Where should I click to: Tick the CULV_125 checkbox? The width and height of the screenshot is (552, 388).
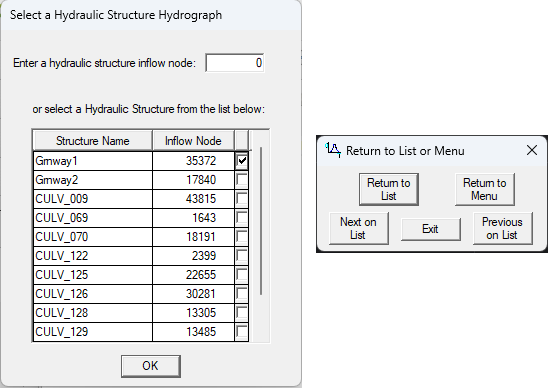click(x=242, y=275)
